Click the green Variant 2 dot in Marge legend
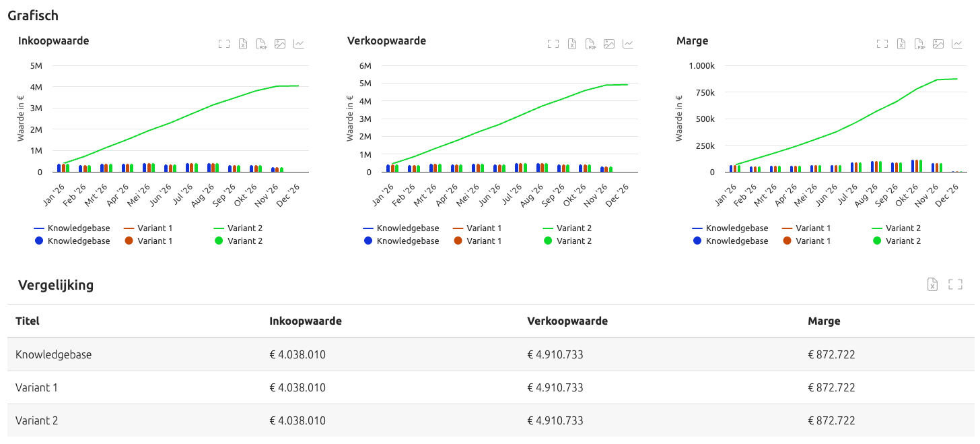Image resolution: width=980 pixels, height=444 pixels. tap(877, 241)
